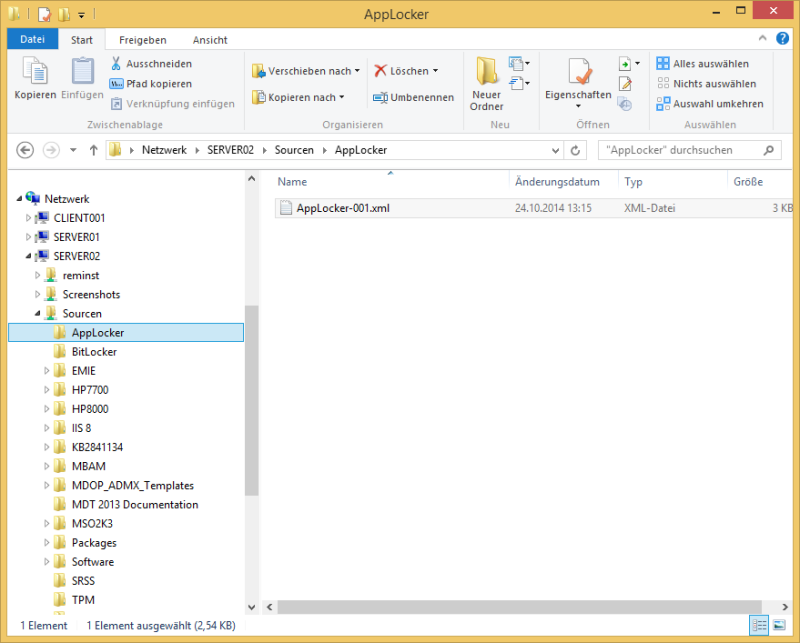Click the AppLocker search input field
Screen dimensions: 800x643
coord(679,150)
